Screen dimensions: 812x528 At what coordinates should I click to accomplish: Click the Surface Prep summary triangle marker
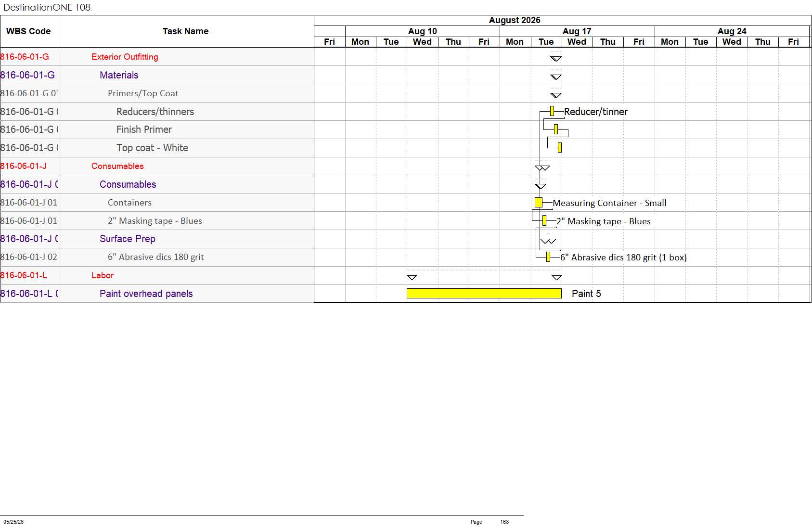[x=548, y=241]
